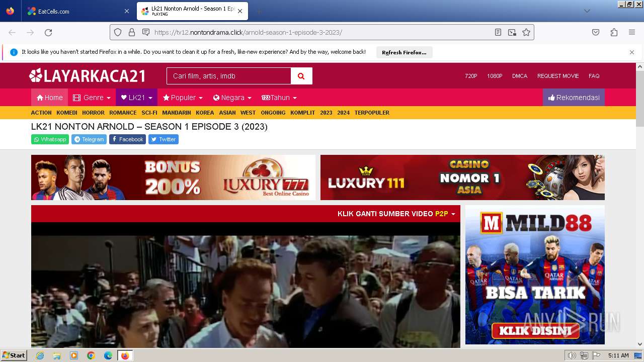Click the Luxury777 Bonus 200% banner

click(x=173, y=177)
